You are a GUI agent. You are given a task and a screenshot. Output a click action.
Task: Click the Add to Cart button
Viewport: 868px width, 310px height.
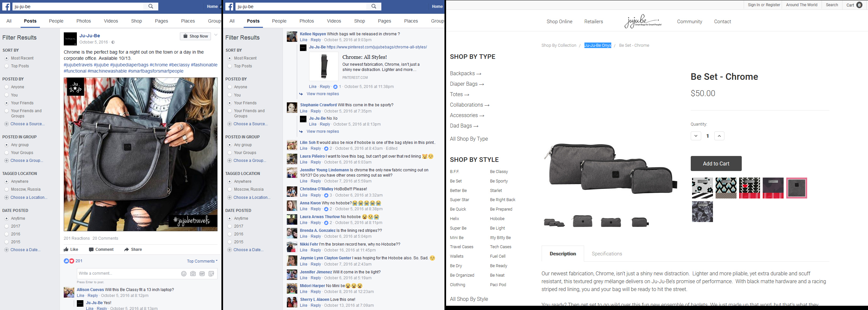tap(716, 164)
